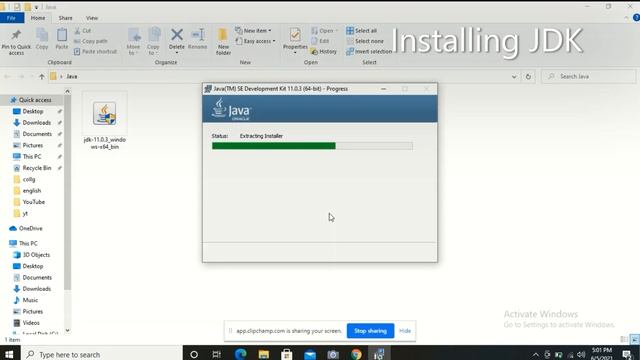Click Select all in ribbon
The image size is (640, 360).
362,31
